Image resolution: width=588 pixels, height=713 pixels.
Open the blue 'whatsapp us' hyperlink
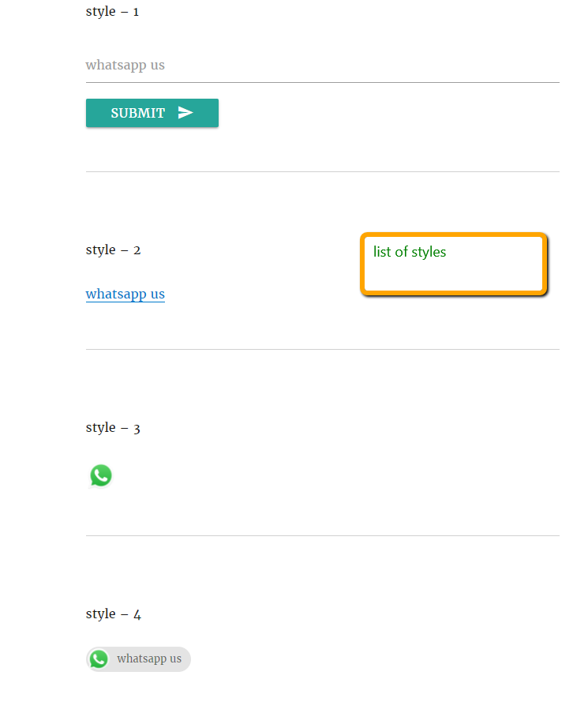click(125, 295)
